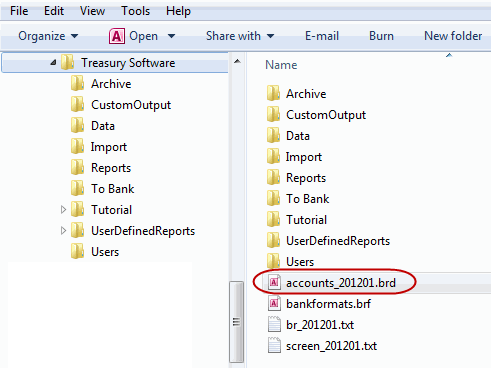The image size is (491, 368).
Task: Open the Edit menu
Action: (x=54, y=11)
